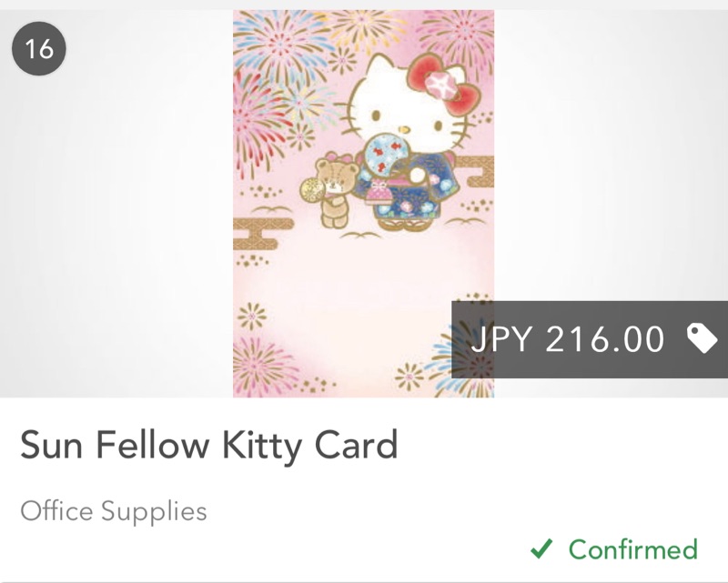Click the JPY 216.00 price label
This screenshot has height=583, width=728.
(x=568, y=339)
